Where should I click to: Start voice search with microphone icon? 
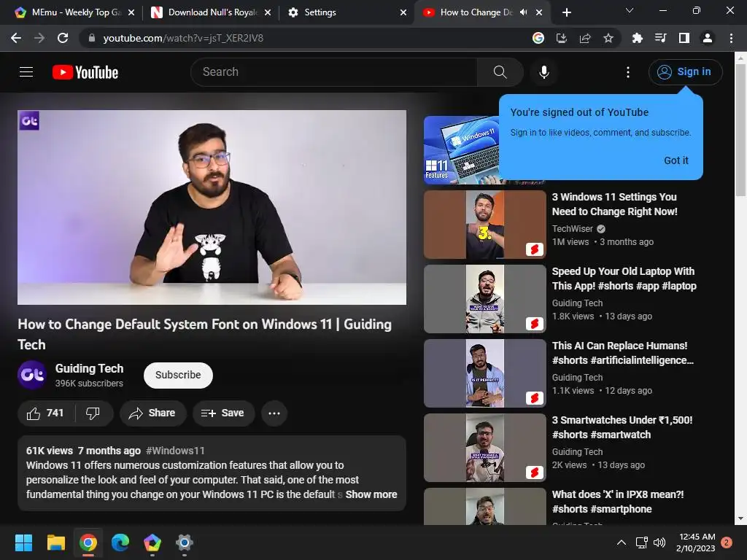coord(543,72)
